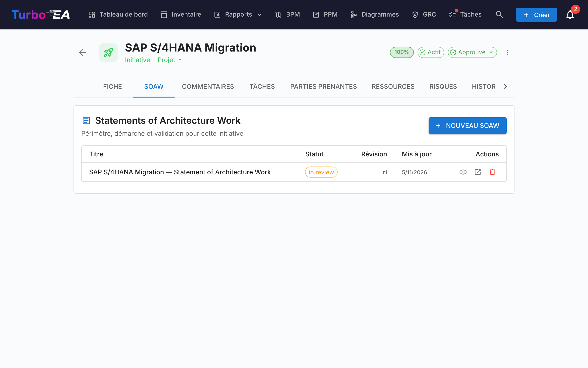Screen dimensions: 588x368
Task: Expand the Rapports menu
Action: tap(238, 14)
